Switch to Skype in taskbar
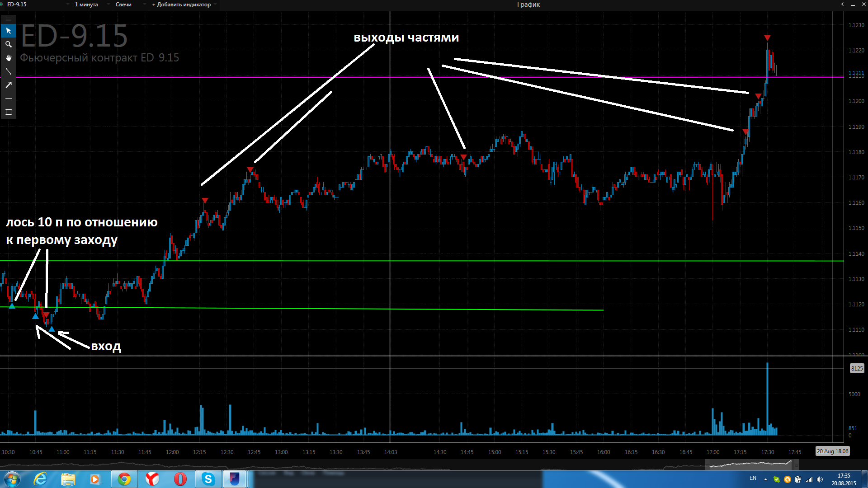This screenshot has width=868, height=488. [208, 479]
